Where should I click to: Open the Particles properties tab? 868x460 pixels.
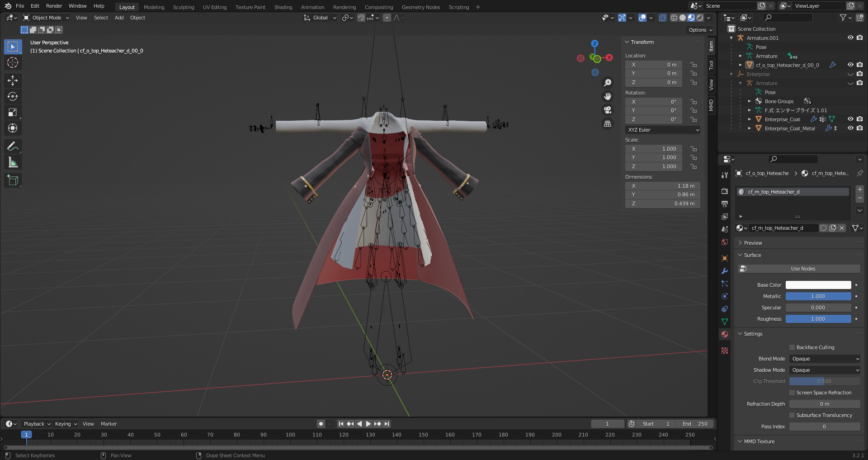point(725,284)
